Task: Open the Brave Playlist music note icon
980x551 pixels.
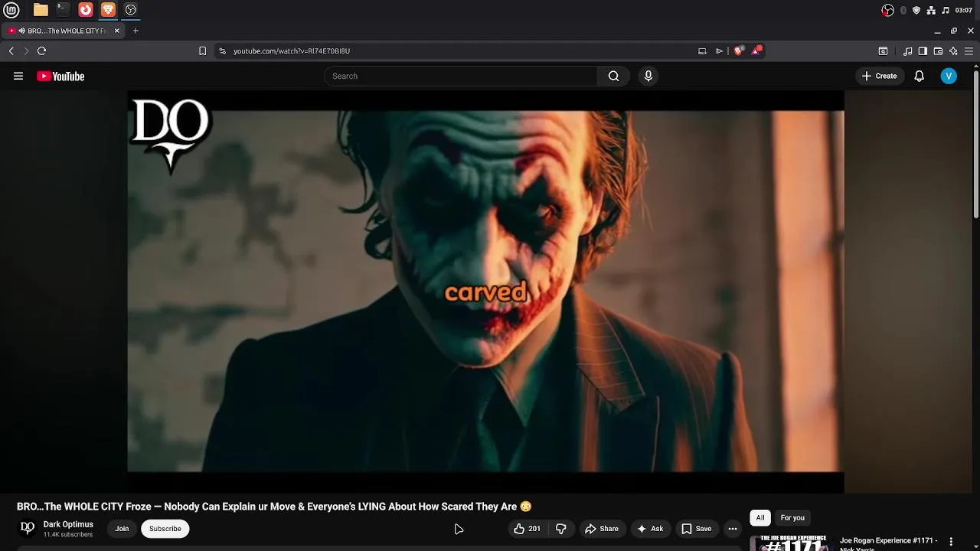Action: pos(907,51)
